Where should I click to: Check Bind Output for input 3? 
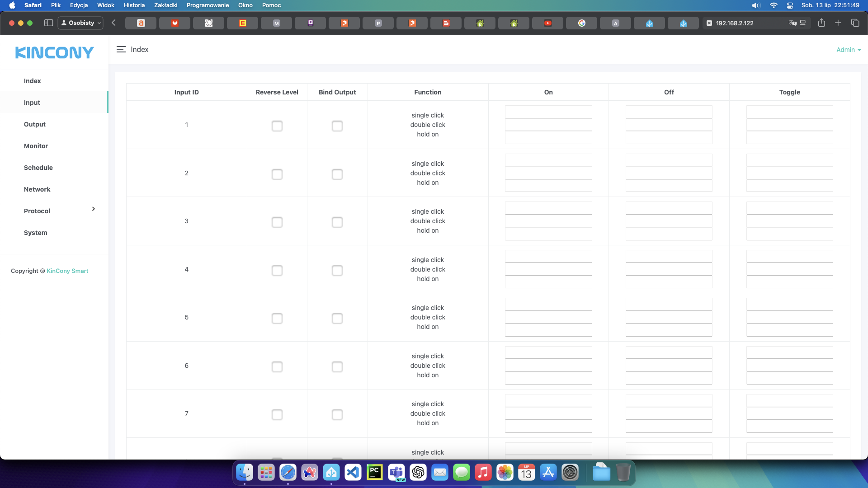pos(337,222)
